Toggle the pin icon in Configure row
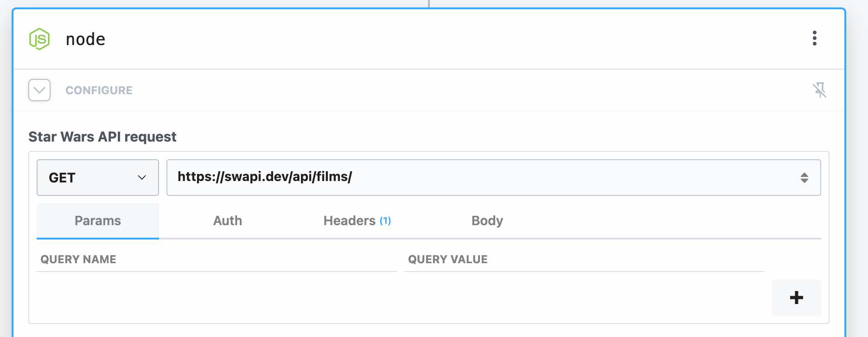Screen dimensions: 868x337 click(x=819, y=90)
